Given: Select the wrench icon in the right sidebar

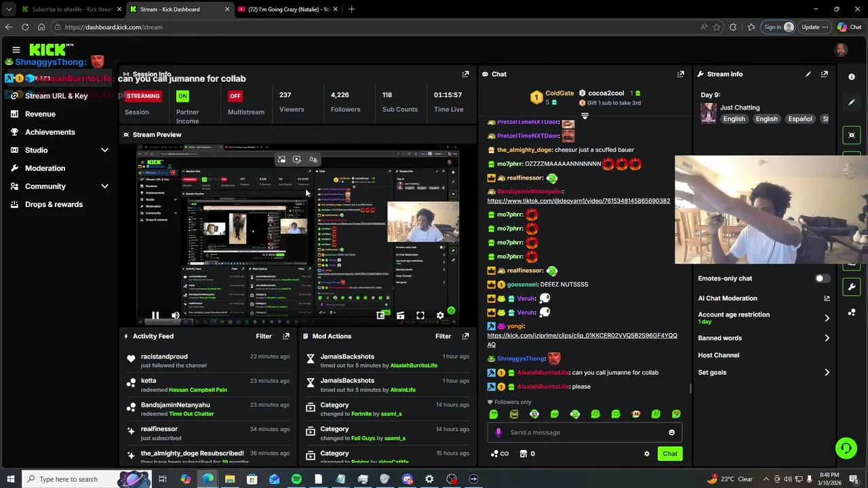Looking at the screenshot, I should 852,287.
